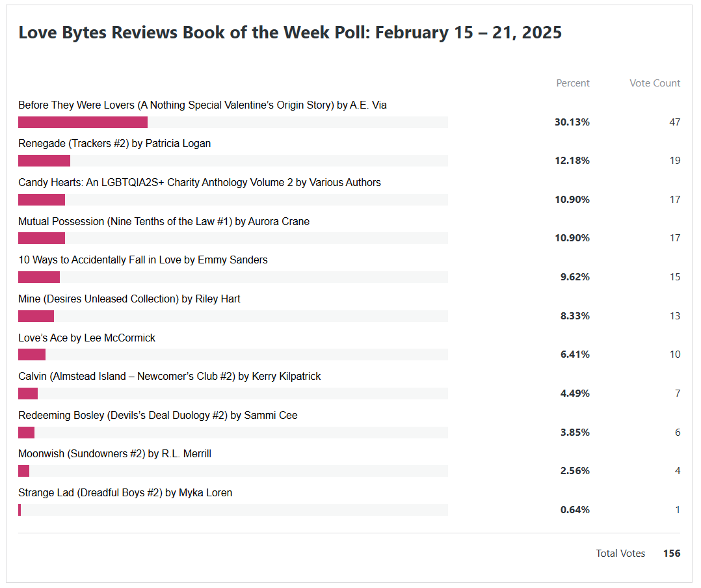The width and height of the screenshot is (701, 588).
Task: Click the poll title heading
Action: [x=290, y=33]
